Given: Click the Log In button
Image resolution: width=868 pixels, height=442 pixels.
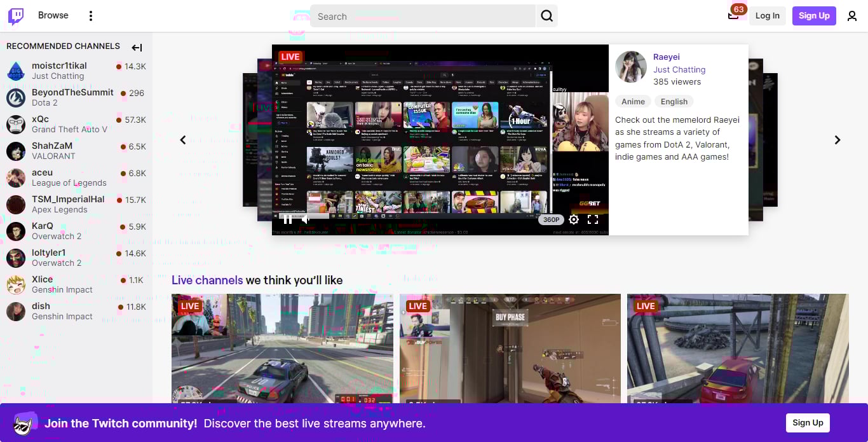Looking at the screenshot, I should 768,16.
